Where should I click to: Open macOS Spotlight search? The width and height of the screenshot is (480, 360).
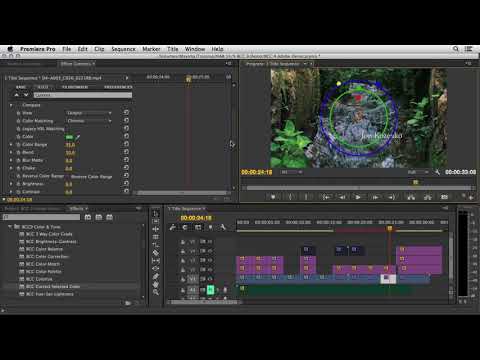click(456, 49)
